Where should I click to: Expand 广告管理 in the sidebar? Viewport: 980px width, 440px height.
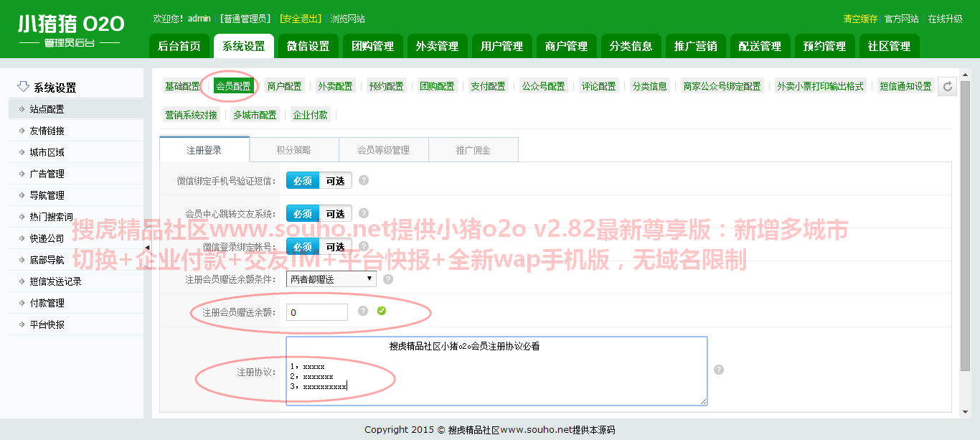coord(47,174)
